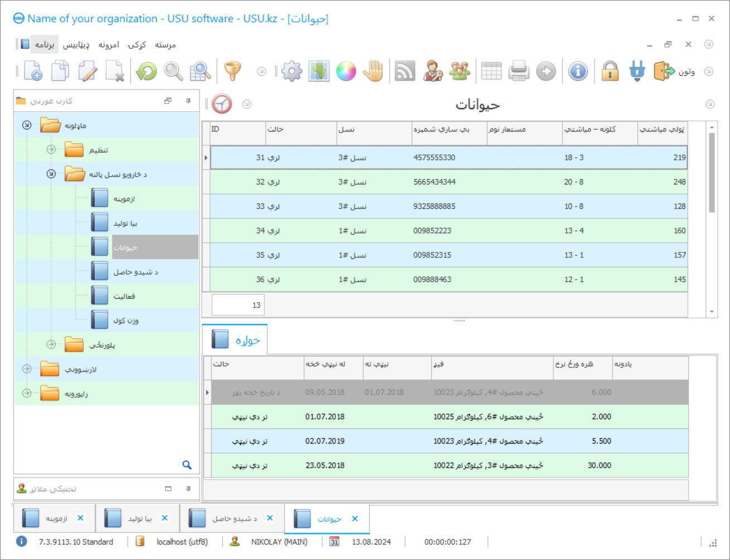Click the printer icon
This screenshot has width=730, height=560.
click(518, 71)
